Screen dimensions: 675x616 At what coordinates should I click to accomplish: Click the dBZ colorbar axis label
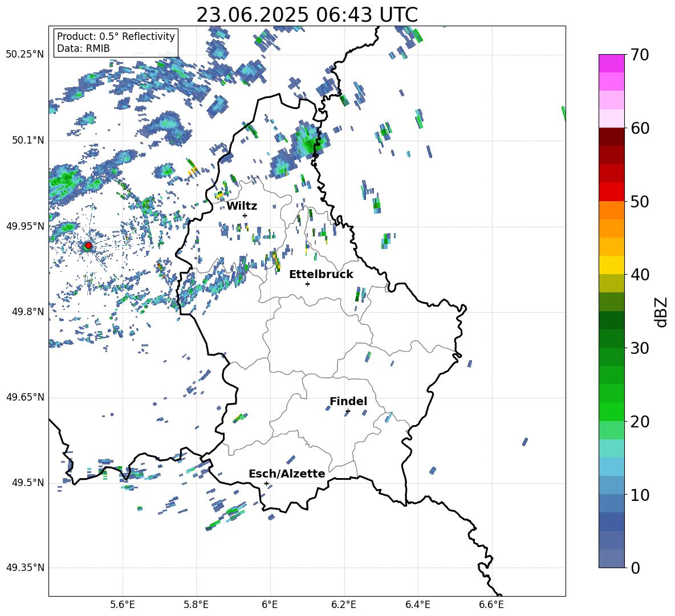[660, 312]
